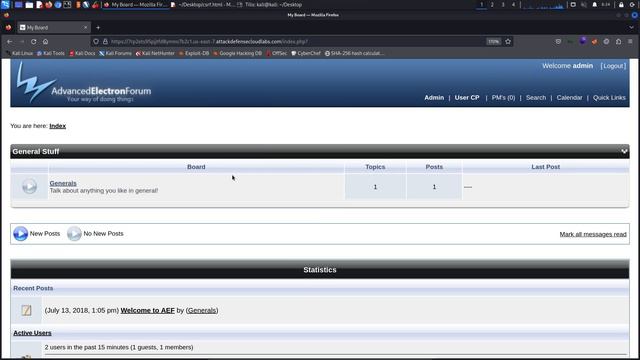This screenshot has width=640, height=360.
Task: Collapse the General Stuff category
Action: [x=624, y=151]
